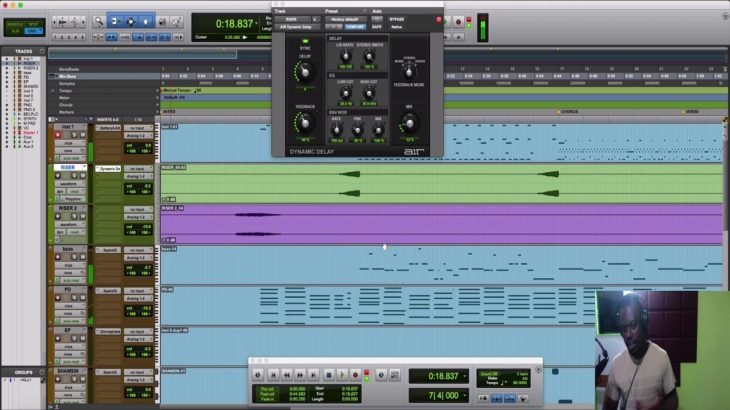This screenshot has width=730, height=410.
Task: Open the Dynamic Delay insert on RISER track
Action: click(x=108, y=168)
